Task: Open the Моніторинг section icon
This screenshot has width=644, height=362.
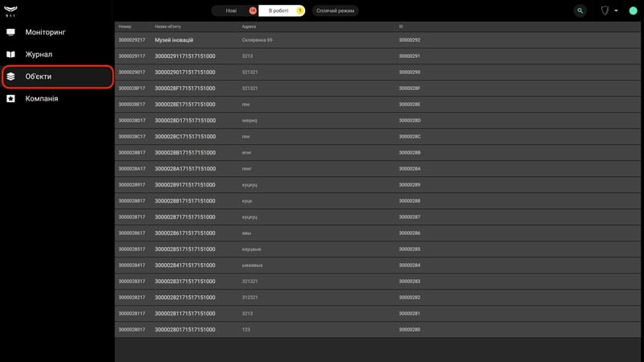Action: point(10,32)
